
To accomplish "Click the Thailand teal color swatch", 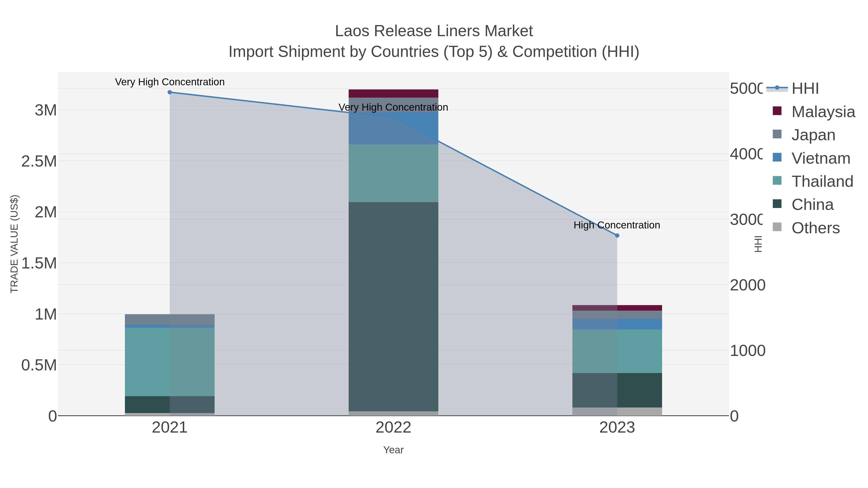I will click(x=777, y=180).
